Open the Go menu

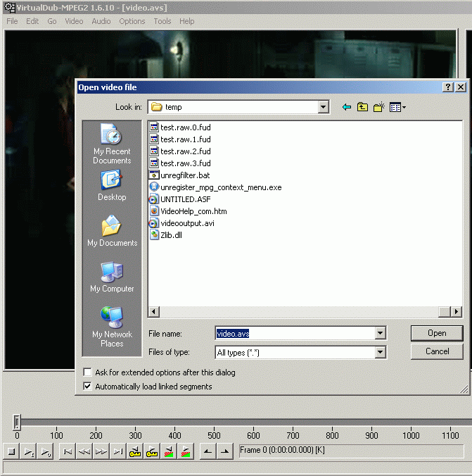coord(52,21)
